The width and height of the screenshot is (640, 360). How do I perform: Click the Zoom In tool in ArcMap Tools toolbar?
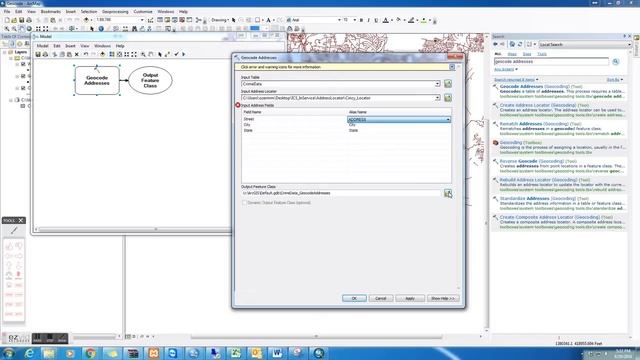coord(7,29)
